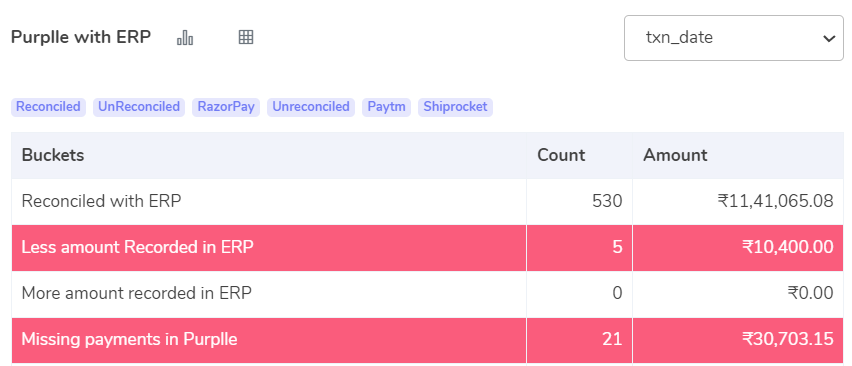Image resolution: width=852 pixels, height=366 pixels.
Task: Click the dropdown chevron arrow
Action: point(829,39)
